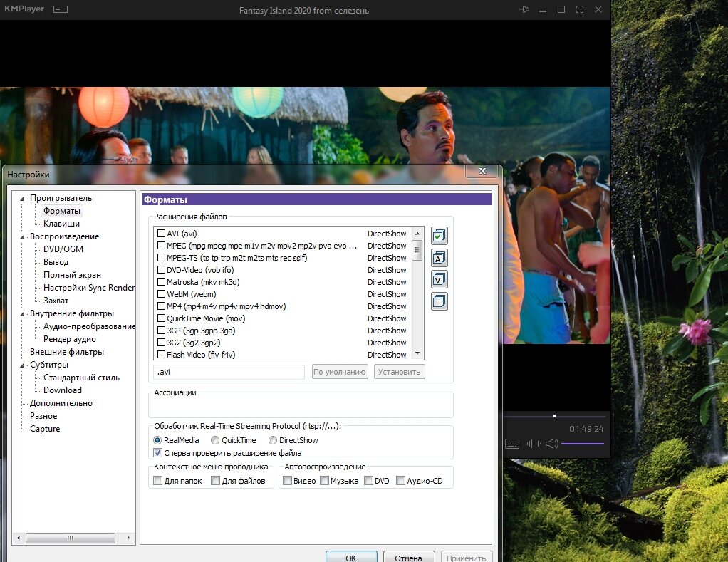
Task: Check the MP4 format checkbox
Action: pyautogui.click(x=161, y=306)
